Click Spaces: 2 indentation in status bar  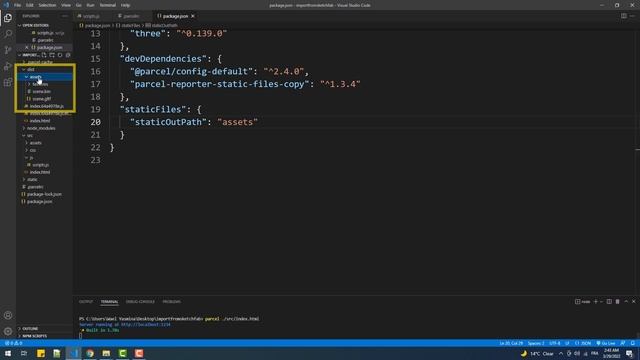[x=536, y=343]
